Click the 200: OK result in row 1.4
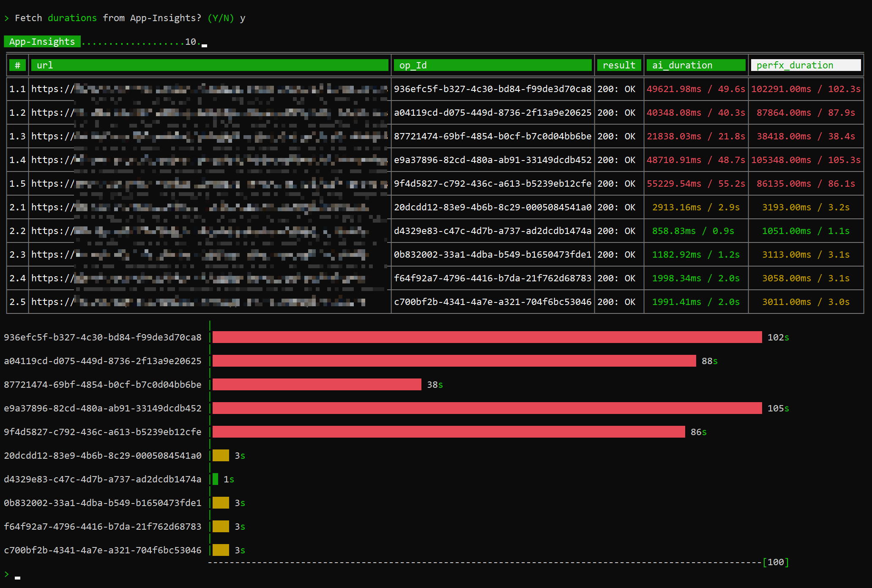 [616, 160]
